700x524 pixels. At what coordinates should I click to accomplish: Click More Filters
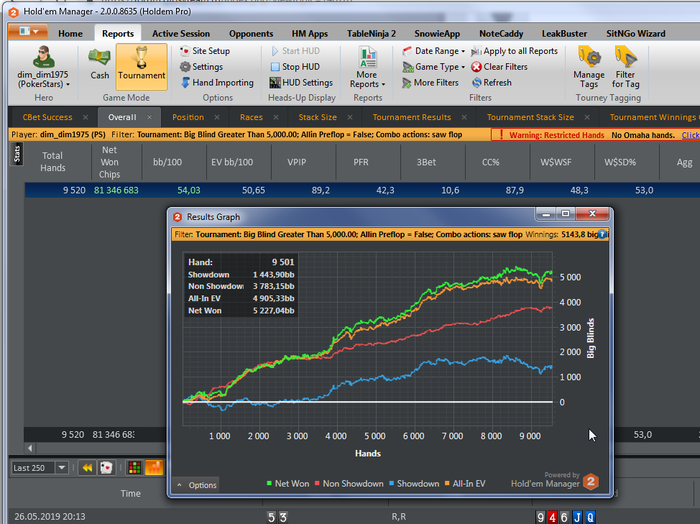tap(430, 83)
